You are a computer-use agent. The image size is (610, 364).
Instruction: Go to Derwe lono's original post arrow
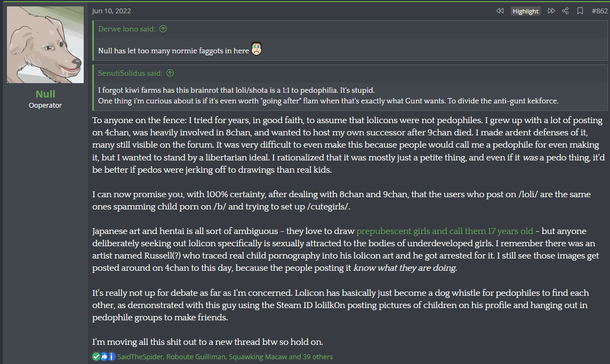[163, 29]
